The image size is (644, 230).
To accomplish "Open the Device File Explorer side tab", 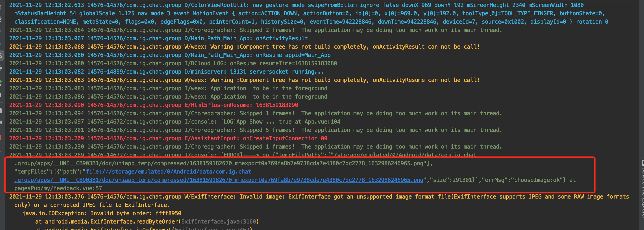I will pos(642,190).
